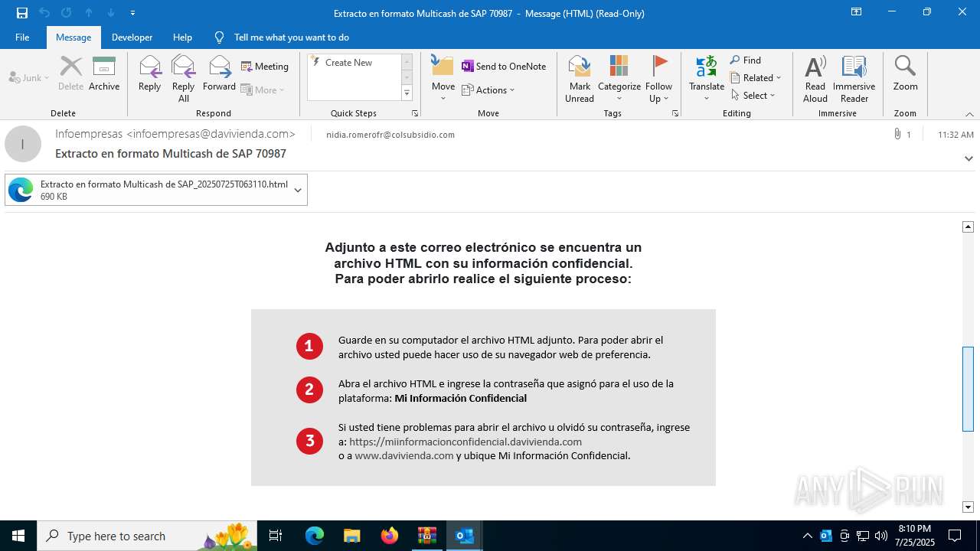Reply with a Meeting
980x551 pixels.
(x=265, y=67)
